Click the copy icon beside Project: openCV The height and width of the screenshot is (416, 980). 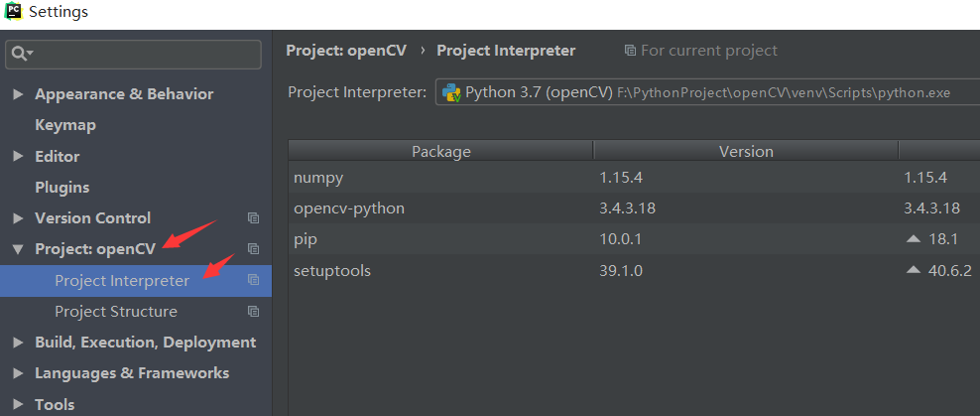(253, 249)
